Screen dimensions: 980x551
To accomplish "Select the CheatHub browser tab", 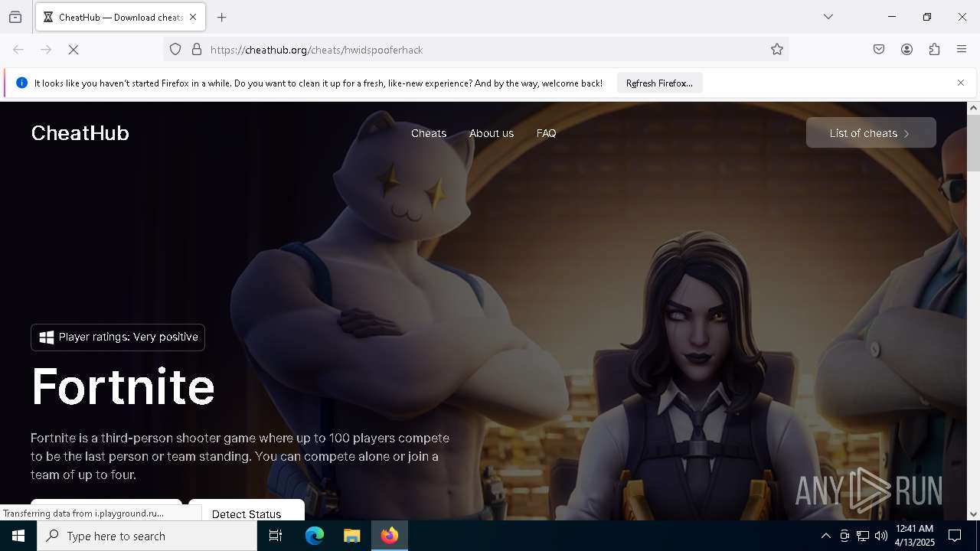I will (120, 17).
